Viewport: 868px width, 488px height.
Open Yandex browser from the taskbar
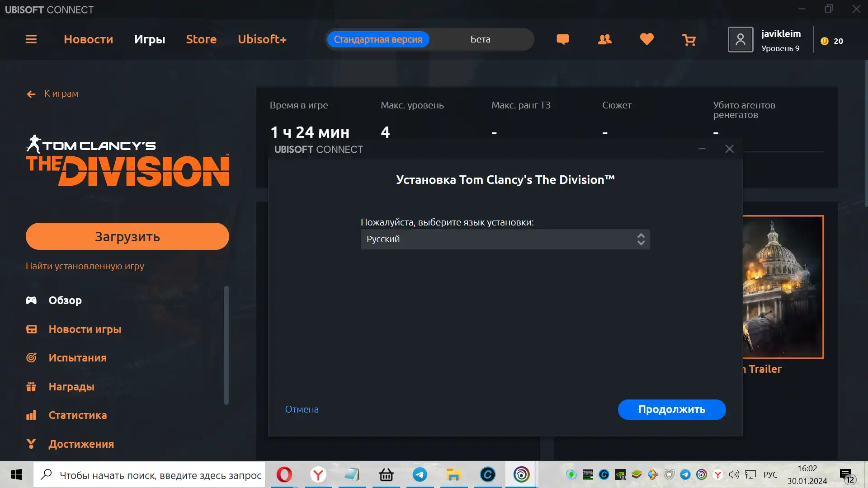318,474
